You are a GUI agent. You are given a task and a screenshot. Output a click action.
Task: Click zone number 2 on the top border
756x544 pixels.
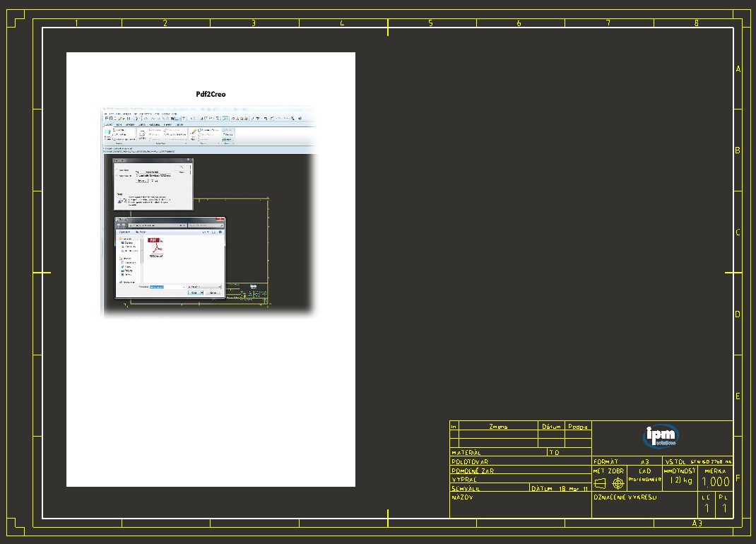coord(165,23)
